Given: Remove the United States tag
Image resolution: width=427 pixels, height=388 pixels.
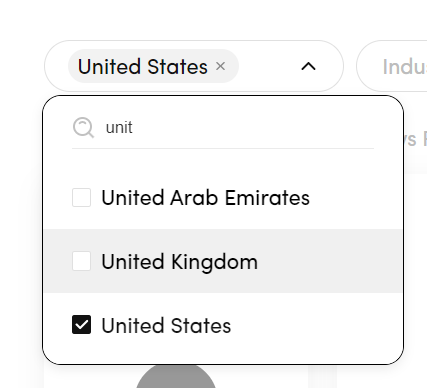Looking at the screenshot, I should coord(220,66).
